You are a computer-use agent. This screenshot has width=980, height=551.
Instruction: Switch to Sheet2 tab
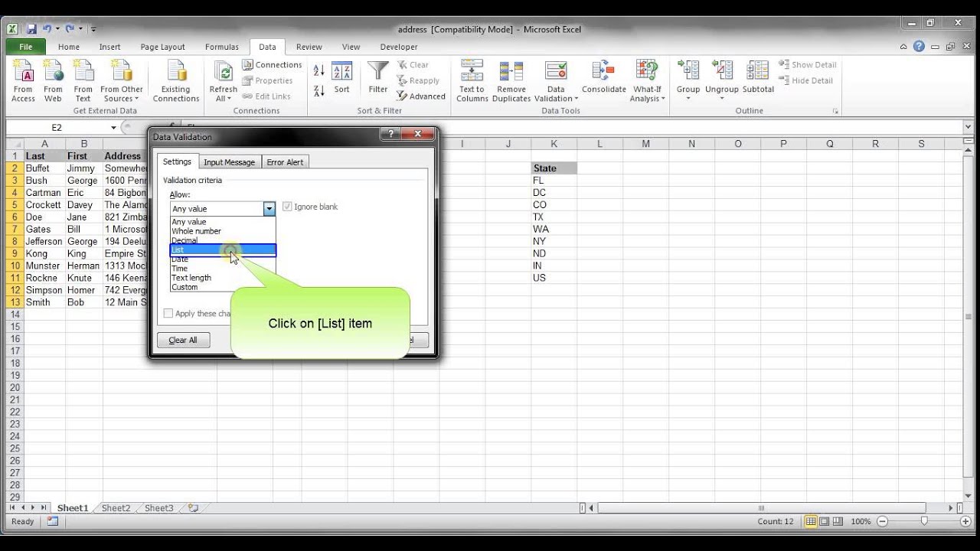coord(116,508)
